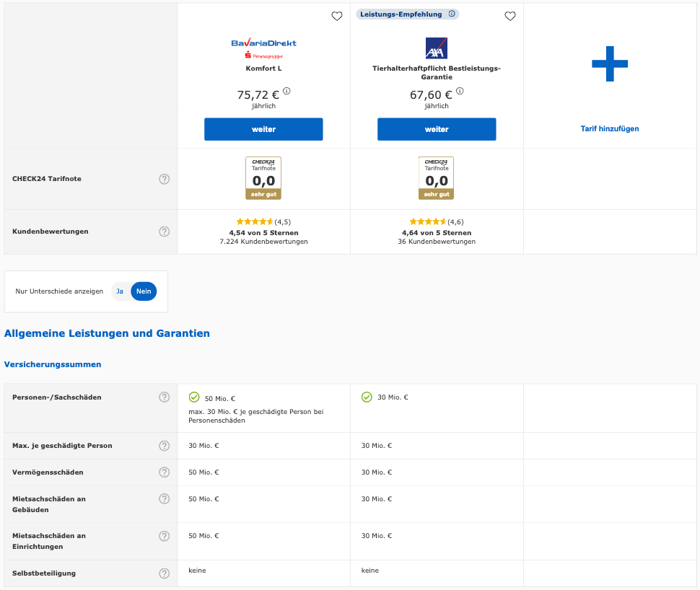Favorite the AXA tariff with heart icon
Viewport: 700px width, 590px height.
pyautogui.click(x=510, y=17)
